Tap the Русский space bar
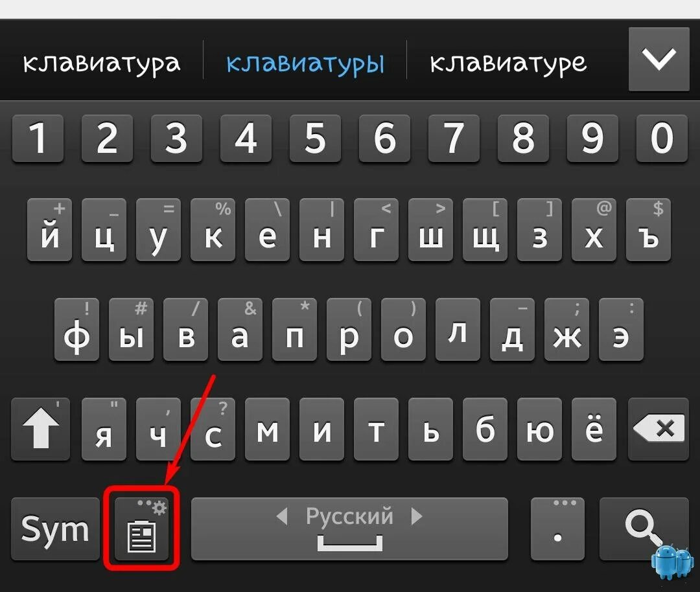This screenshot has width=700, height=592. coord(349,529)
